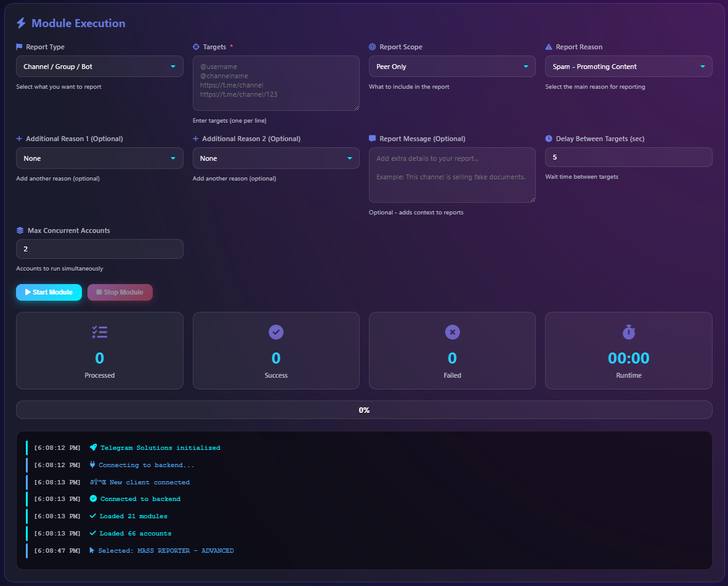Click the flag icon next to Report Type

19,47
